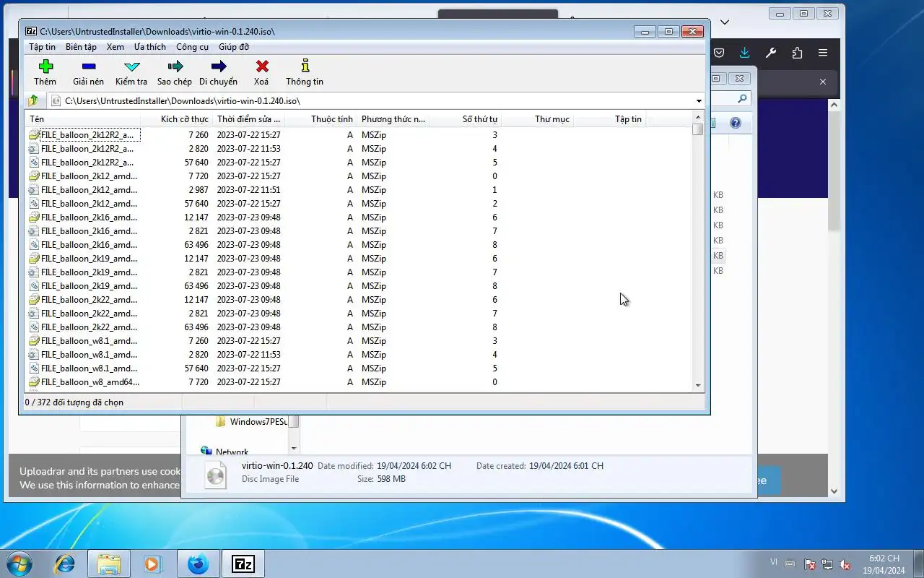Click the Thư mục column header

tap(537, 119)
